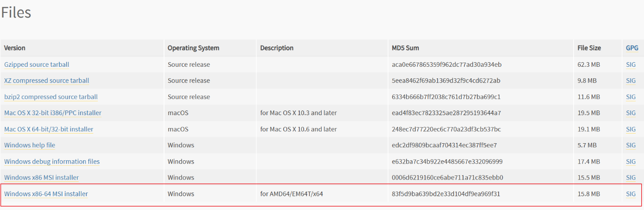Click description 'for Mac OS X 10.6 and later'
644x210 pixels.
pos(298,129)
